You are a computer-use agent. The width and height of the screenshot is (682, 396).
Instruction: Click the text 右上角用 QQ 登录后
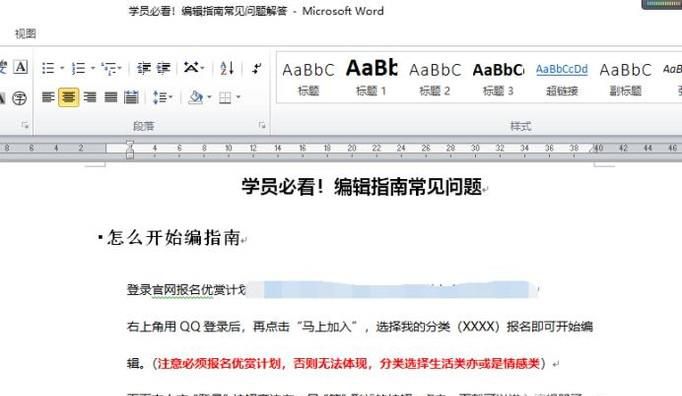(x=183, y=326)
